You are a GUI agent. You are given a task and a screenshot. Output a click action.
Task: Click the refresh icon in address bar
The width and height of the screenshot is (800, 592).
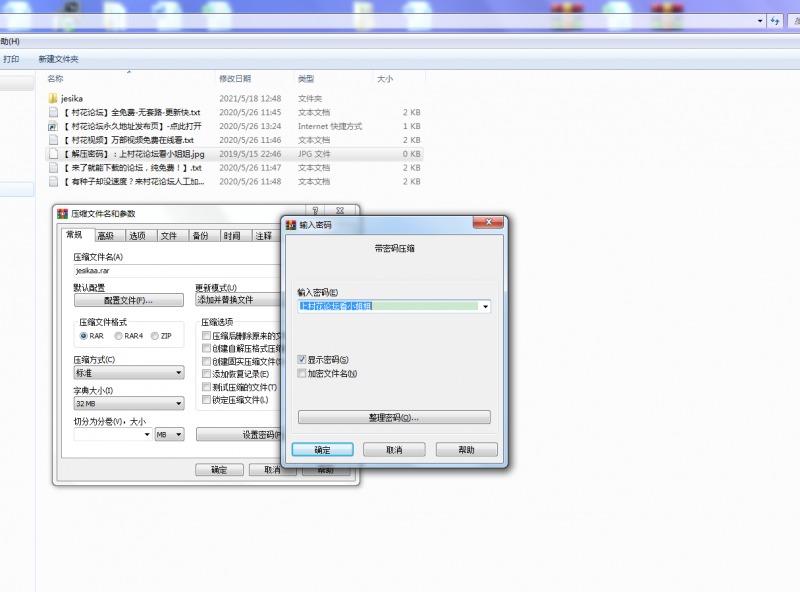tap(775, 21)
